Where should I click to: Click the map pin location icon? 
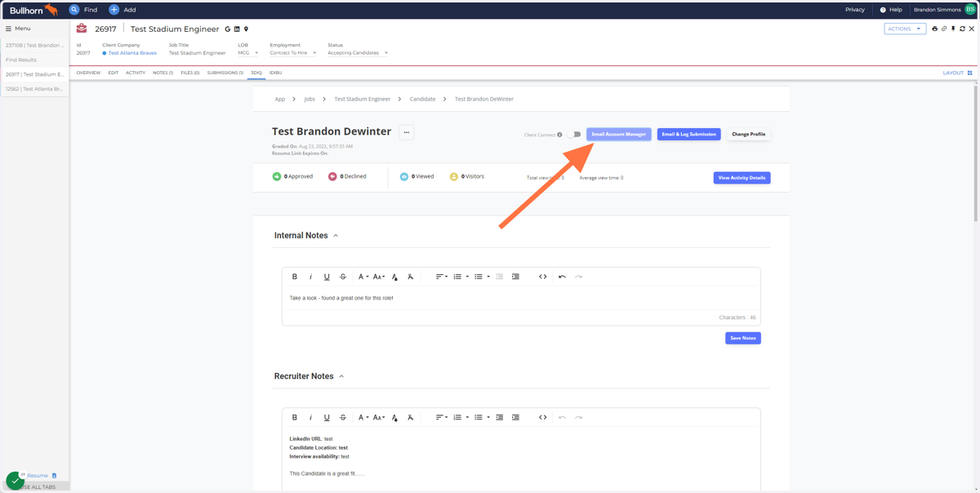click(246, 29)
